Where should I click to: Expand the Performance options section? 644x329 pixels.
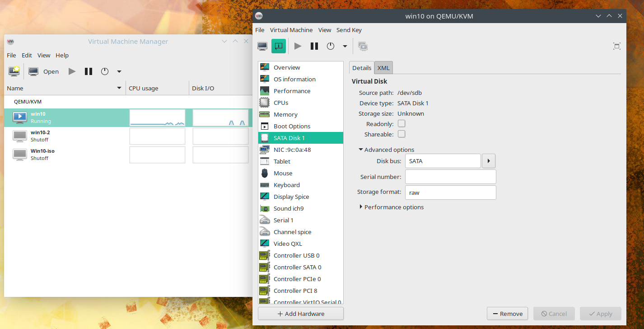tap(361, 207)
